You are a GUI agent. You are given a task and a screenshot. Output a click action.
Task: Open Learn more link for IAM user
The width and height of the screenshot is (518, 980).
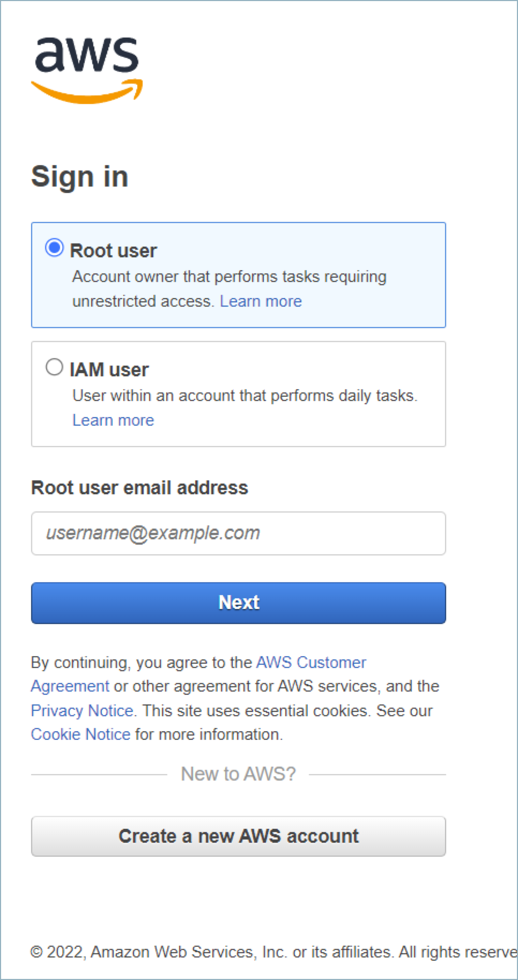[113, 420]
